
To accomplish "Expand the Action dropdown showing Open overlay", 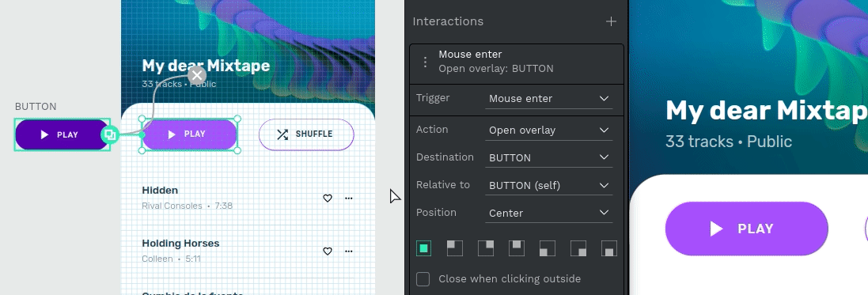I will pos(548,130).
